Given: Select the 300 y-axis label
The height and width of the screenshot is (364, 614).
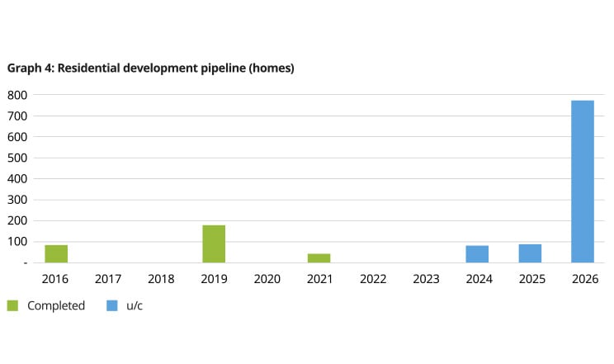Looking at the screenshot, I should tap(17, 200).
